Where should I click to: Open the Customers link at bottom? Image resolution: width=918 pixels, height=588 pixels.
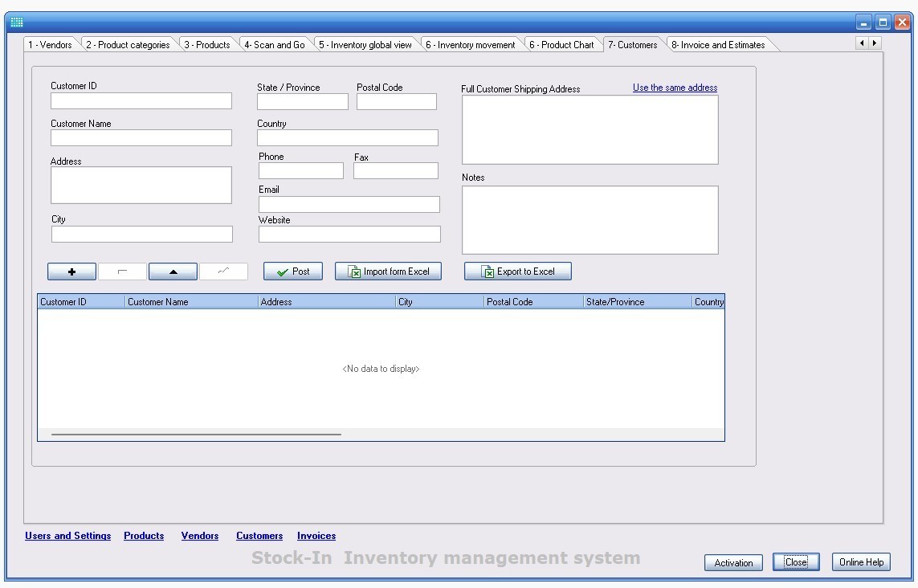[259, 536]
